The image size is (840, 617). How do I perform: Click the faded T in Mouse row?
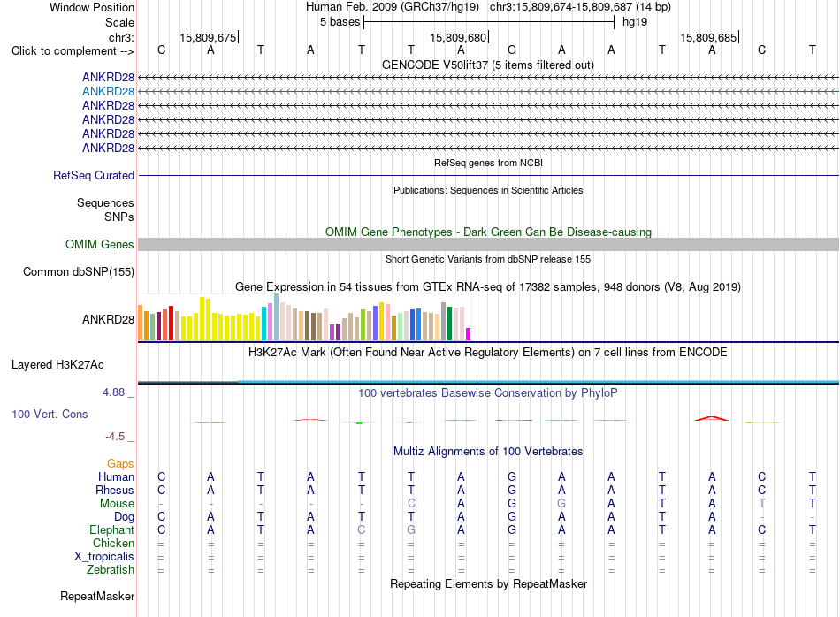click(x=762, y=504)
